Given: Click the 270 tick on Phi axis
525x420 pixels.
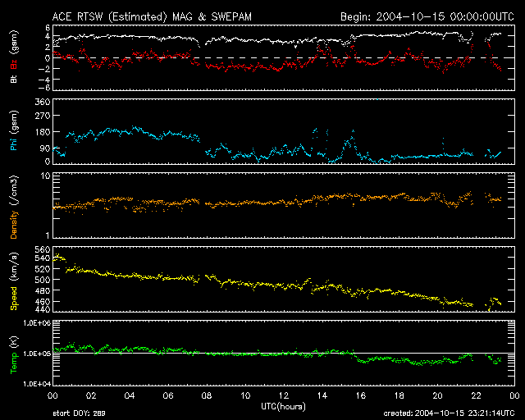Looking at the screenshot, I should point(43,116).
